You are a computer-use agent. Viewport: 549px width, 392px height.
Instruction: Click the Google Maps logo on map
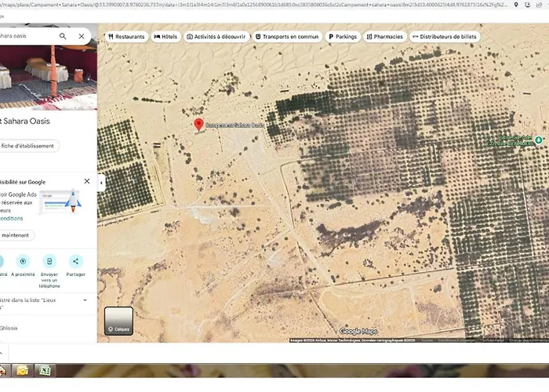point(358,331)
